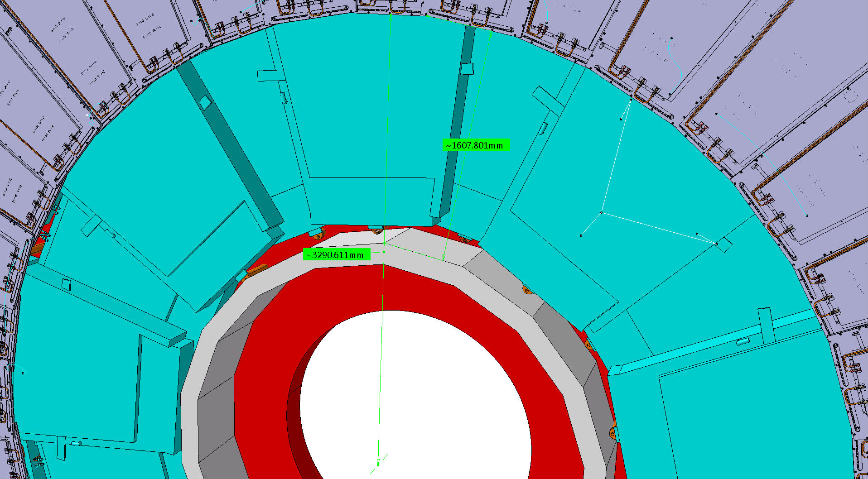
Task: Select the green measurement point above the 3290.611mm leader
Action: (x=385, y=243)
